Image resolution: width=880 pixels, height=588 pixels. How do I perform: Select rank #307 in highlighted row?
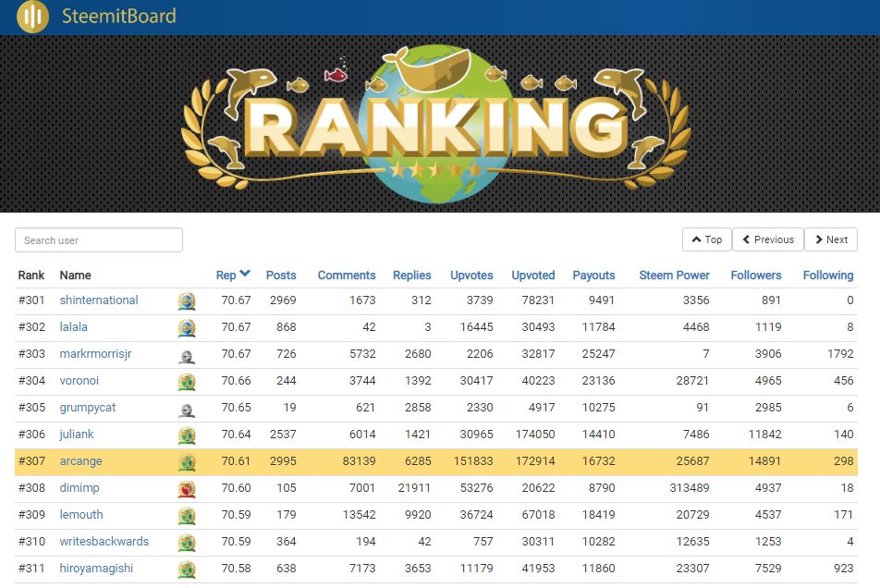31,461
